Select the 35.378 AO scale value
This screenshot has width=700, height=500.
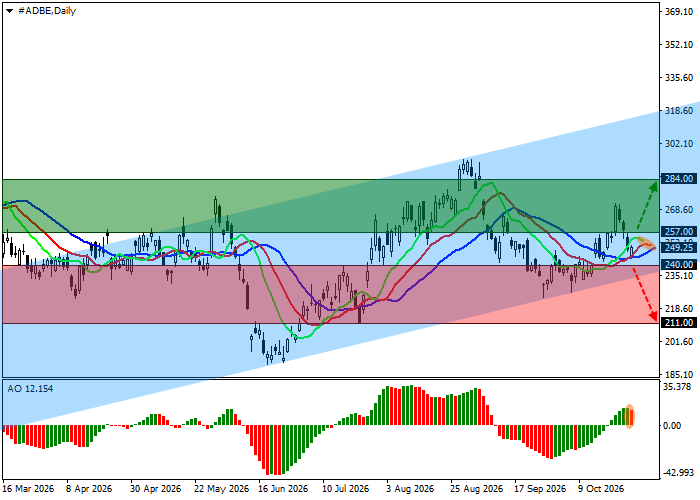tap(677, 387)
